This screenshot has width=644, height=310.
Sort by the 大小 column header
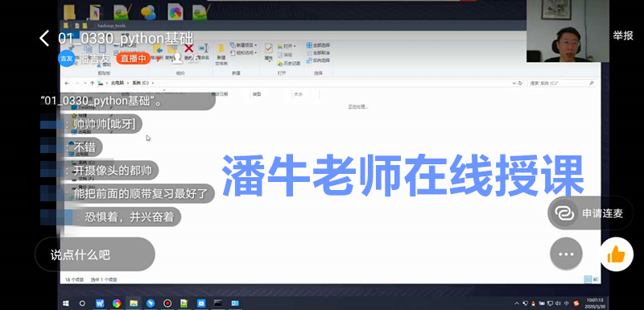point(298,94)
